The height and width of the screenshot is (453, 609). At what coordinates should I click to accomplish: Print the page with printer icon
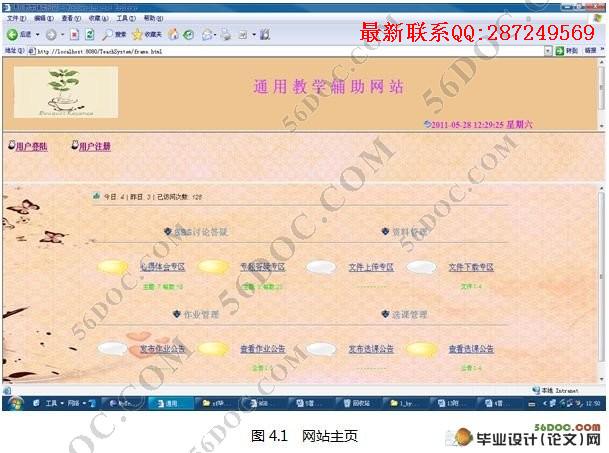(x=226, y=35)
